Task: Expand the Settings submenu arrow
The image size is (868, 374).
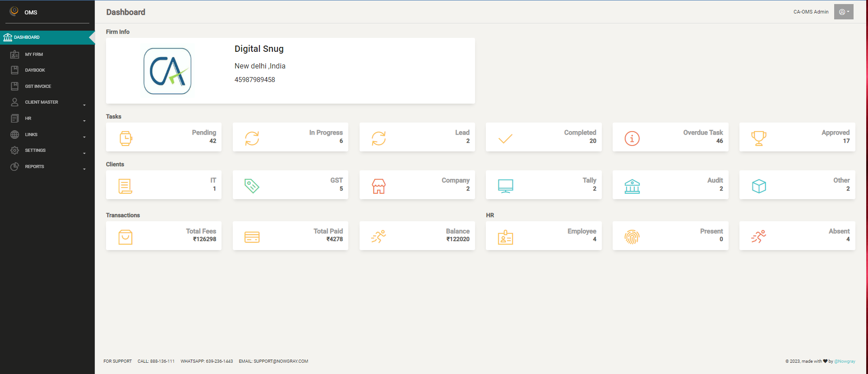Action: coord(84,153)
